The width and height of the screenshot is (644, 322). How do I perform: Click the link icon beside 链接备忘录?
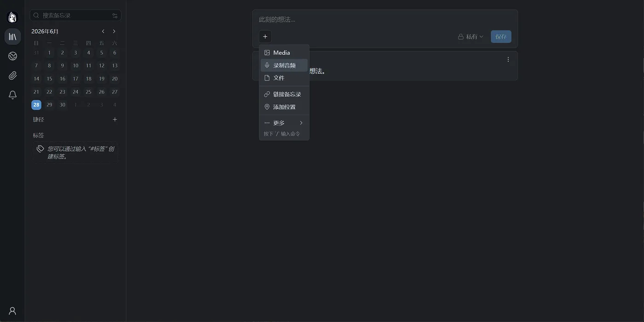[x=267, y=94]
